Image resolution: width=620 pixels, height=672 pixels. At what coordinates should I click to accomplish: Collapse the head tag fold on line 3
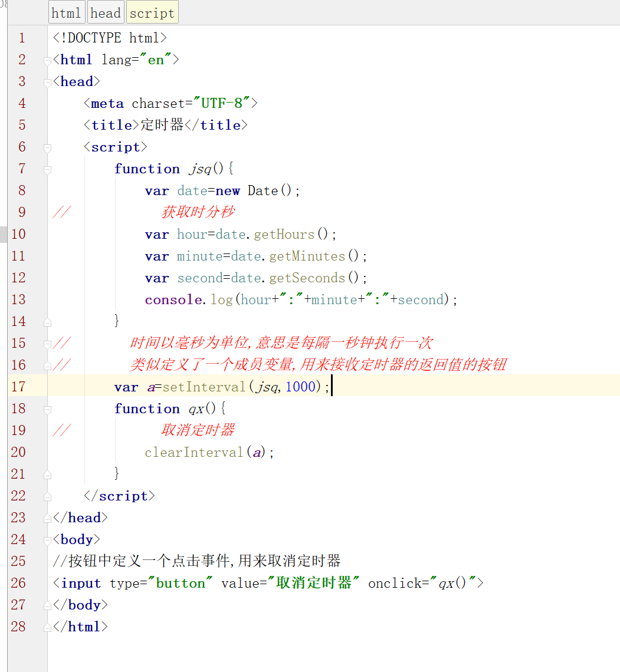click(x=48, y=83)
